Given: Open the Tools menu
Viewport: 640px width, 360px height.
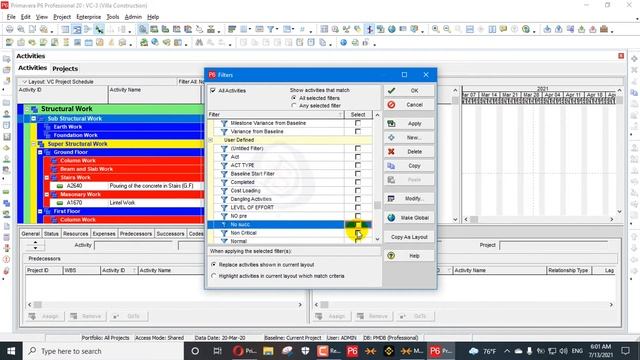Looking at the screenshot, I should click(x=113, y=17).
